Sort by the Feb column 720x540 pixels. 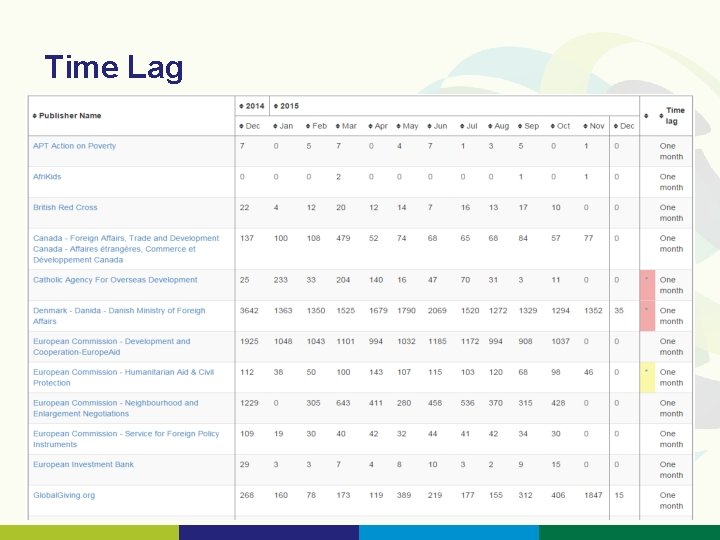[x=316, y=126]
